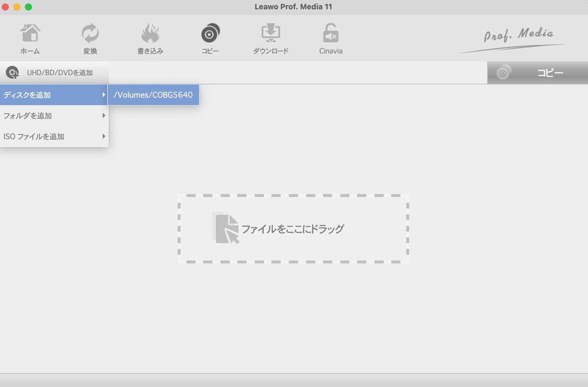This screenshot has height=387, width=588.
Task: Expand submenu arrow on フォルダを追加
Action: (x=103, y=116)
